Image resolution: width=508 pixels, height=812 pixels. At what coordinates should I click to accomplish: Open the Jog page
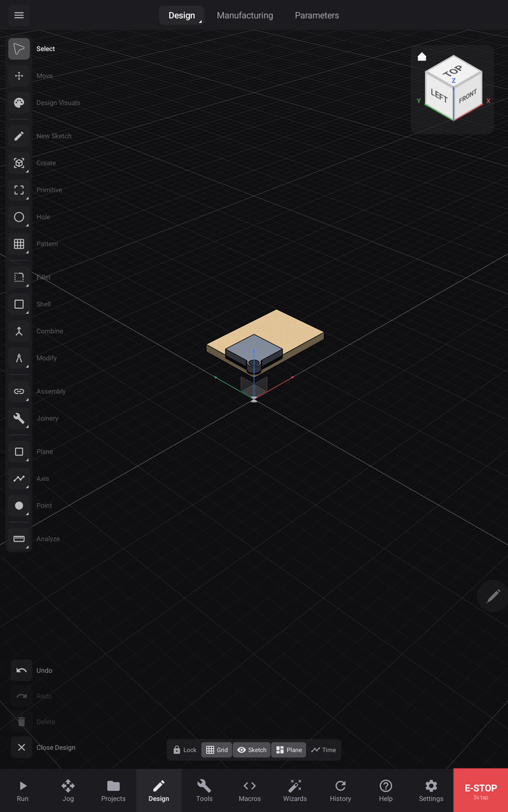tap(68, 790)
